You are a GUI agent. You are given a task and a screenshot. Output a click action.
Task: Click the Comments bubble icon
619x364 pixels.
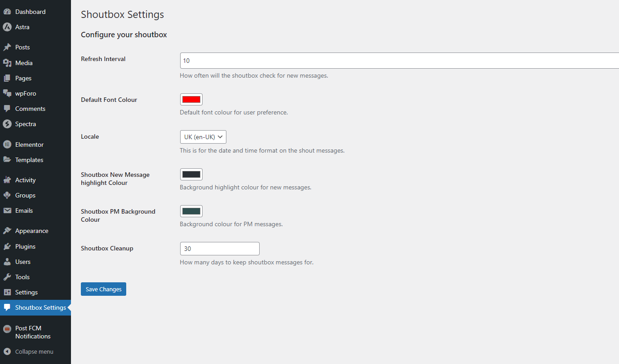coord(7,109)
